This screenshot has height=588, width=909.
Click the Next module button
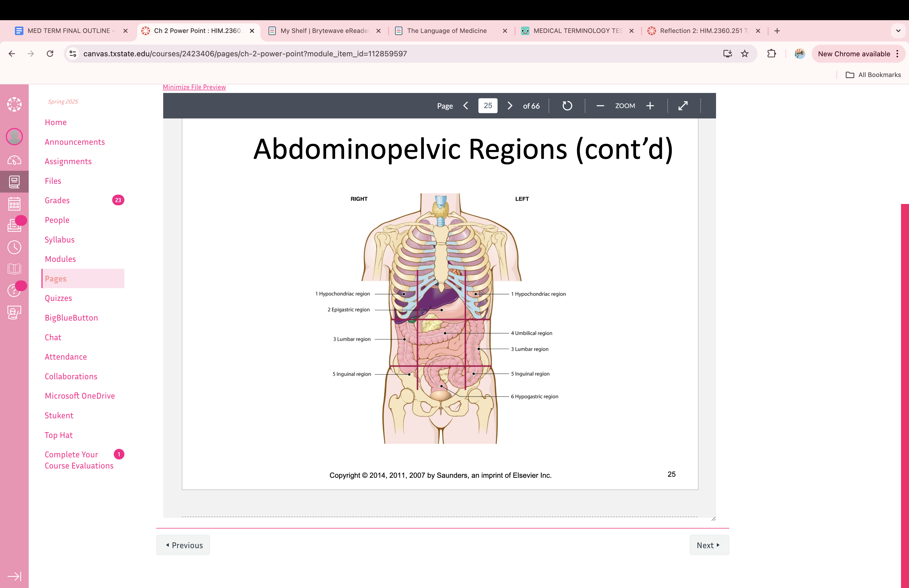click(x=709, y=545)
